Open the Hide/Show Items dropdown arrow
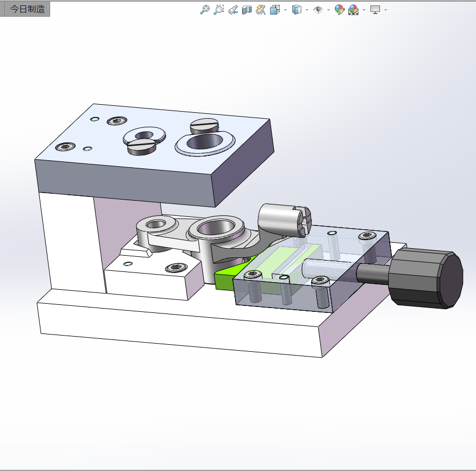The image size is (476, 471). coord(328,9)
